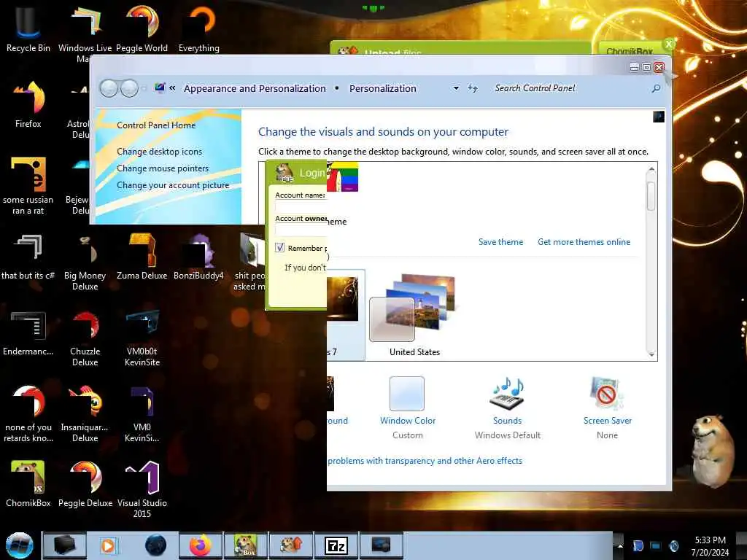The height and width of the screenshot is (560, 747).
Task: Click the Account name field in login
Action: pos(301,206)
